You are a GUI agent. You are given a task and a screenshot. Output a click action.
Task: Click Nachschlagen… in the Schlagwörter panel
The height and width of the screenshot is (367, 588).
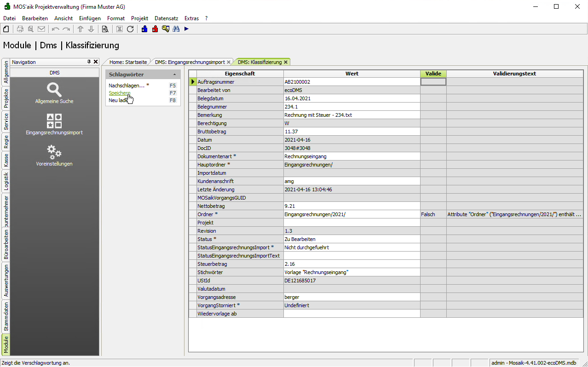coord(126,86)
